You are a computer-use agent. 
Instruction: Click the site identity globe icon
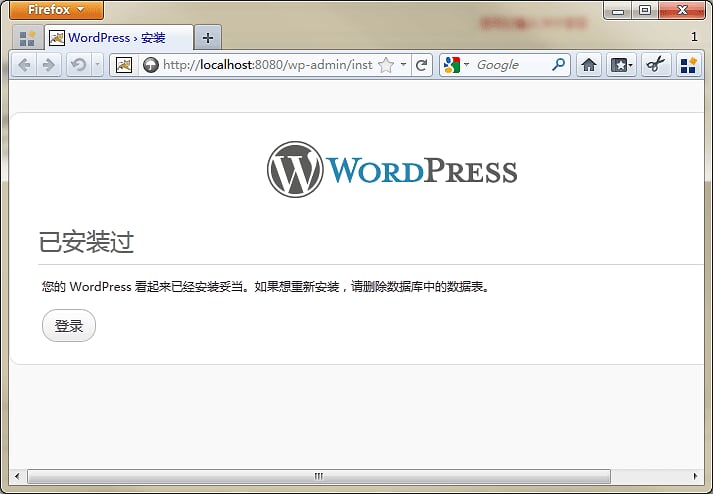click(x=151, y=65)
